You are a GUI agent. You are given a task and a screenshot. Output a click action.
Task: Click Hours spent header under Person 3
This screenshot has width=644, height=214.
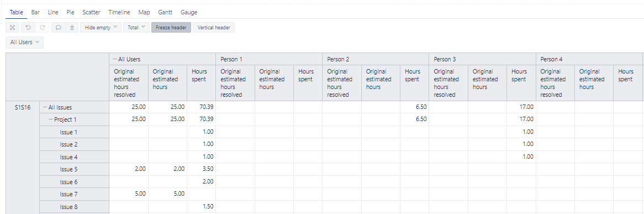[x=521, y=83]
